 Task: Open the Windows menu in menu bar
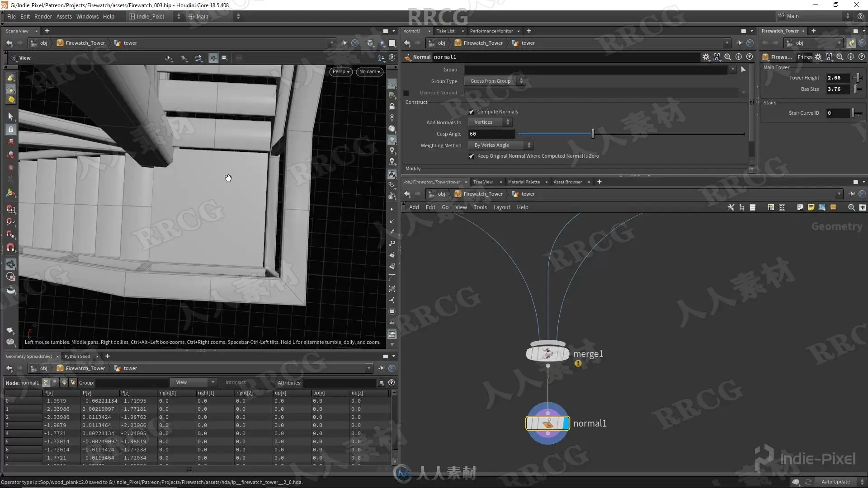(x=87, y=17)
